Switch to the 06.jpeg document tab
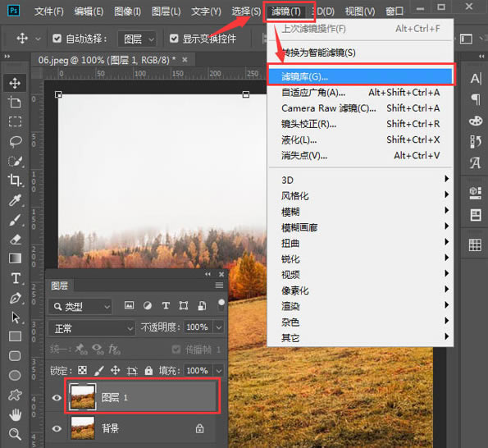Viewport: 488px width, 448px height. (x=107, y=60)
